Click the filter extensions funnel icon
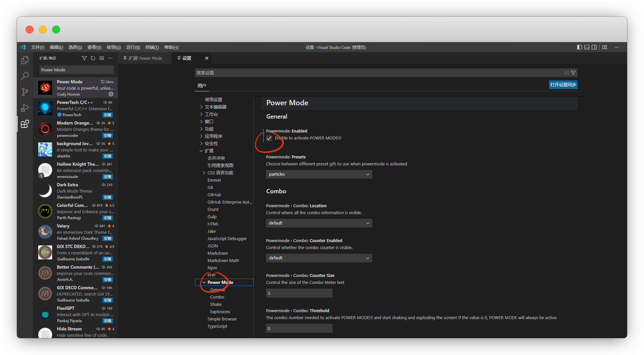Screen dimensions: 644x355 [84, 58]
